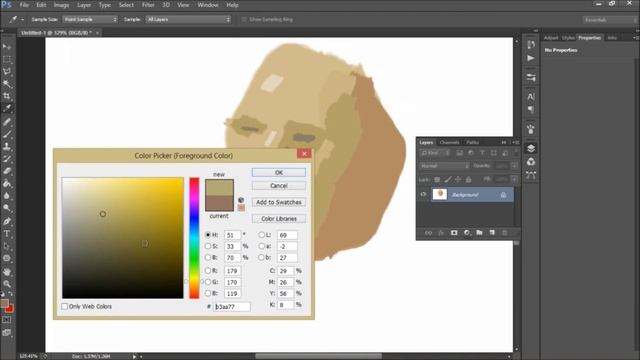
Task: Switch to the Paths tab
Action: click(x=473, y=142)
